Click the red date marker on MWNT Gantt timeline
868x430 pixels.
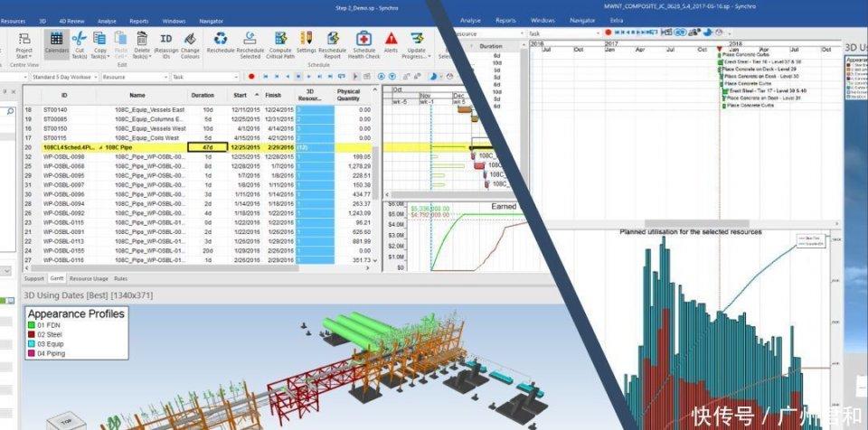pyautogui.click(x=719, y=50)
